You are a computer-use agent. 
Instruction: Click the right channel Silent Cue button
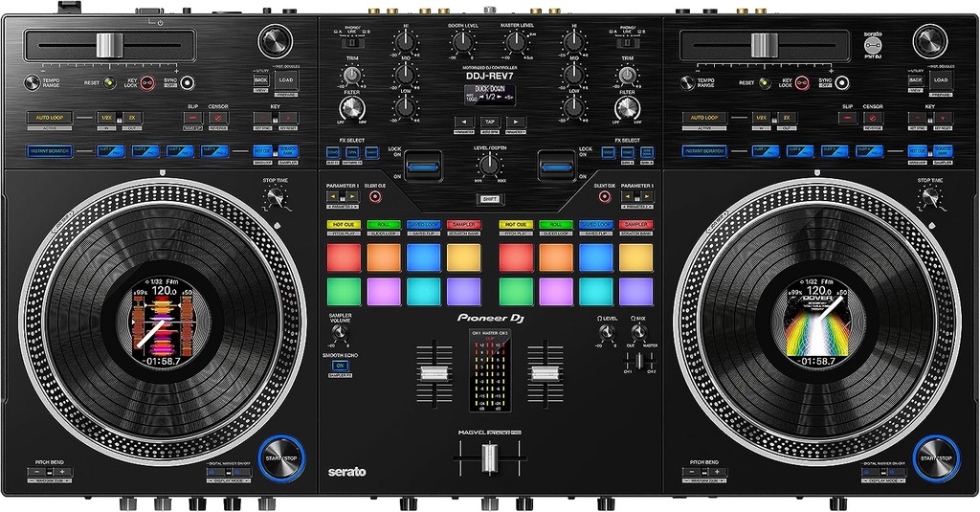pyautogui.click(x=604, y=196)
